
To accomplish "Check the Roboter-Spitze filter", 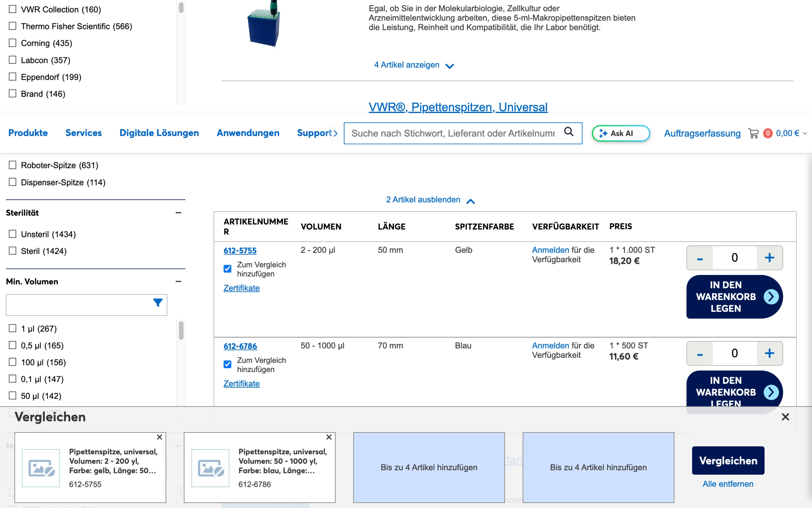I will 12,165.
